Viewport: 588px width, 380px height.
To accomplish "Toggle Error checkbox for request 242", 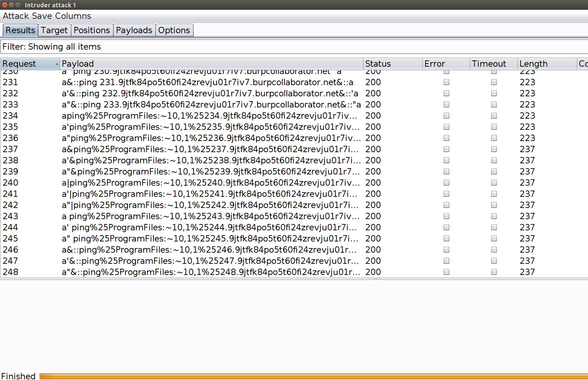I will tap(447, 205).
